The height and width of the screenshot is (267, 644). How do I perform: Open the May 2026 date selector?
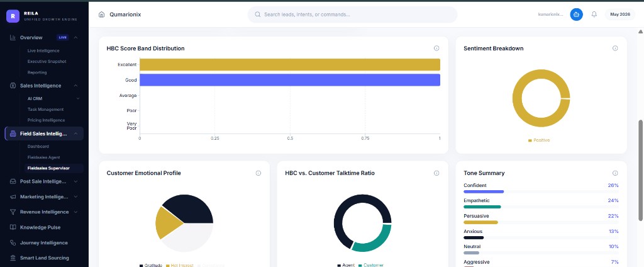tap(619, 14)
